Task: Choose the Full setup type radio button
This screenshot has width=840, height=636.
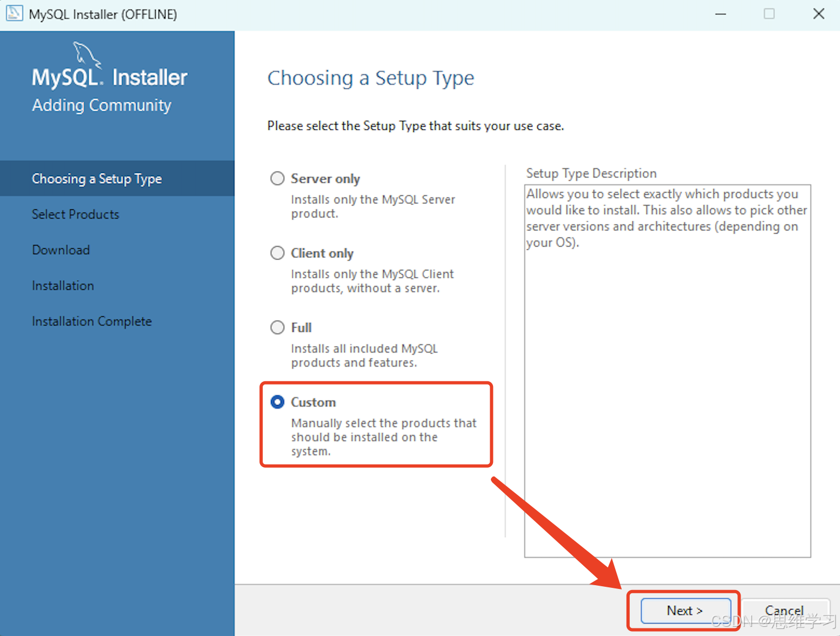Action: tap(277, 328)
